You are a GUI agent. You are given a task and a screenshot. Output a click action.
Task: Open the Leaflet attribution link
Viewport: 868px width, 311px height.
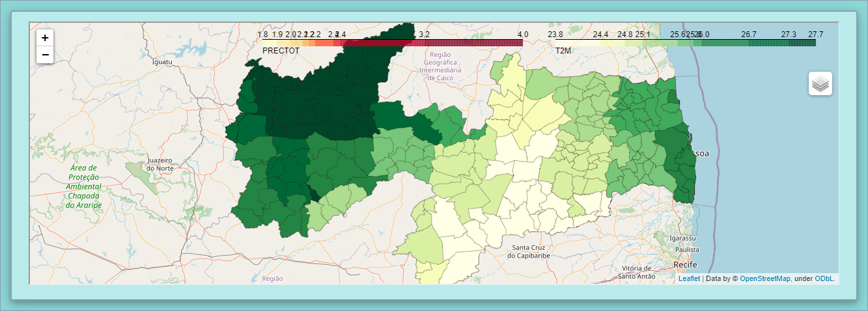pyautogui.click(x=689, y=278)
